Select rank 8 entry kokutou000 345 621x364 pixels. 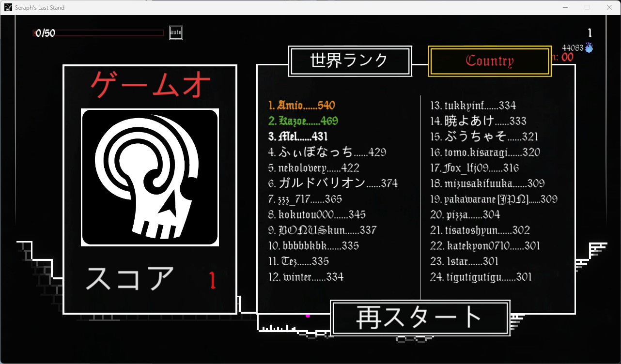click(x=317, y=214)
